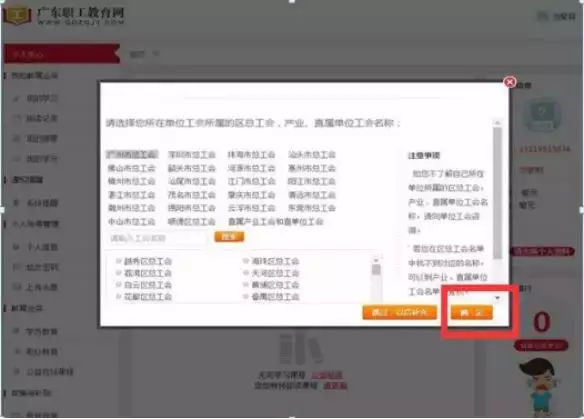
Task: Click the orange search button beside input
Action: click(x=229, y=237)
